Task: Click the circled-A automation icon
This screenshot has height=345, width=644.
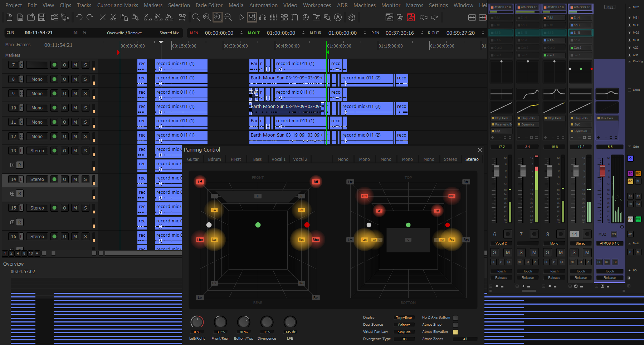Action: pos(338,17)
